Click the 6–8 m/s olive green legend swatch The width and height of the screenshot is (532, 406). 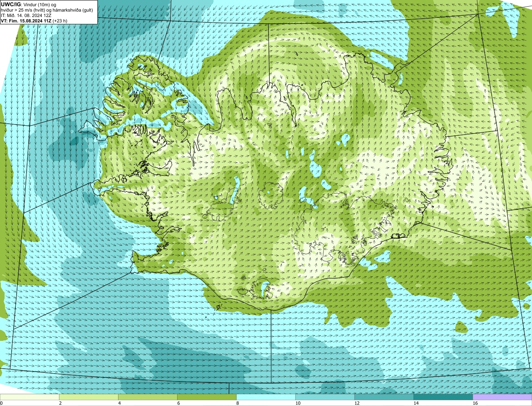(207, 397)
